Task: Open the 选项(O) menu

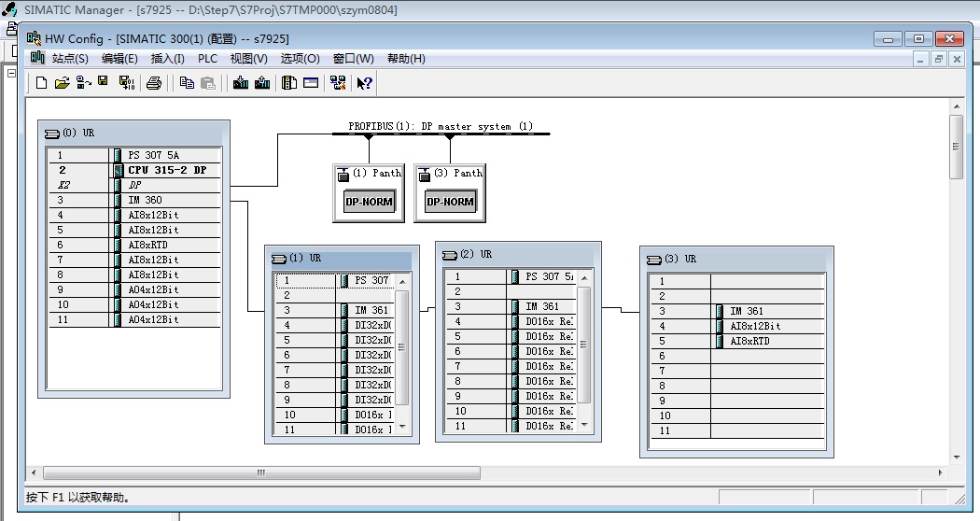Action: coord(300,58)
